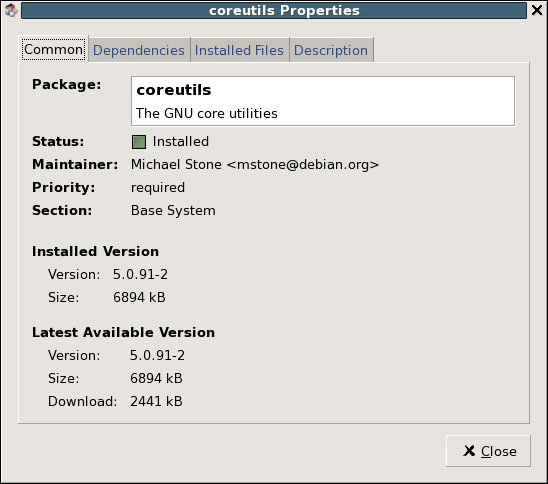The height and width of the screenshot is (484, 548).
Task: Click the green Installed status icon
Action: 139,142
